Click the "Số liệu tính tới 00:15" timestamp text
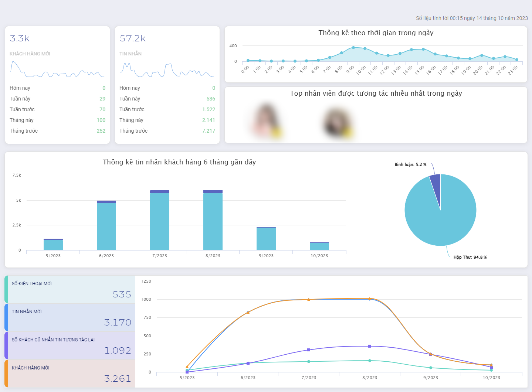The image size is (532, 392). pyautogui.click(x=472, y=18)
